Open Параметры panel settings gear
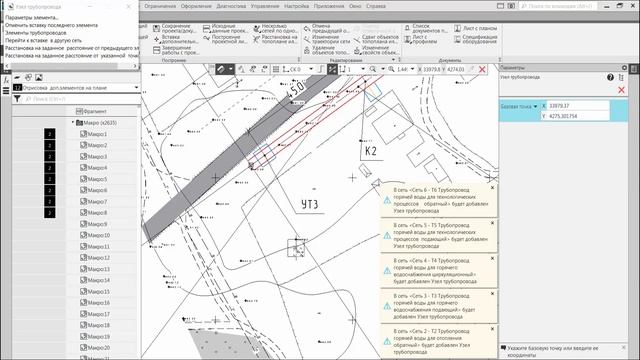 click(x=624, y=67)
